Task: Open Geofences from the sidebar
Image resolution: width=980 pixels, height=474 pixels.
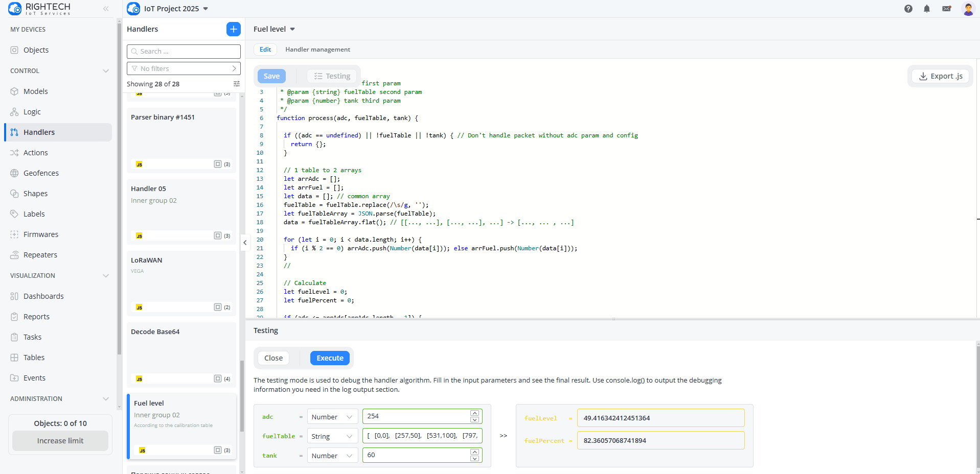Action: [x=41, y=173]
